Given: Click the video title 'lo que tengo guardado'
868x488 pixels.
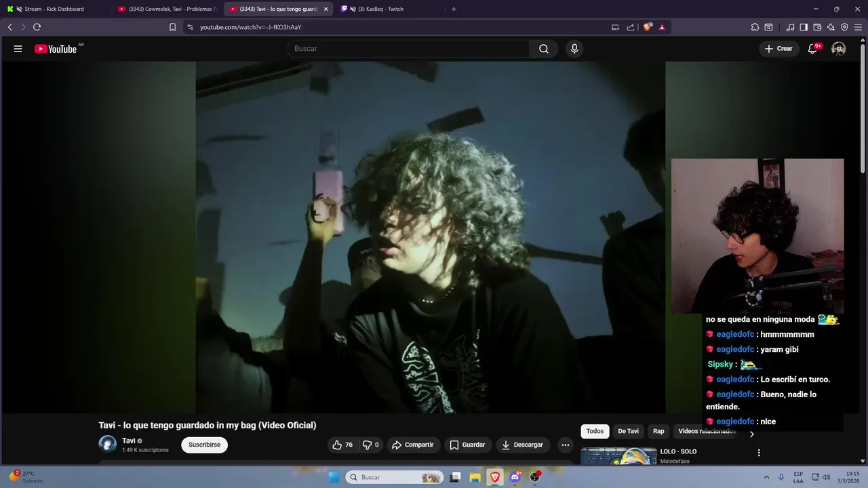Looking at the screenshot, I should pyautogui.click(x=208, y=426).
